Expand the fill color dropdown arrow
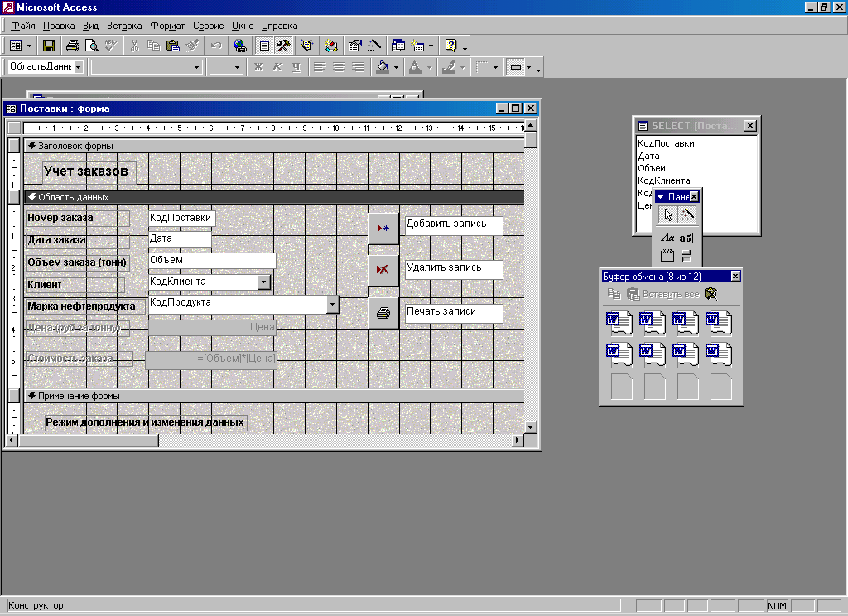This screenshot has height=616, width=848. 395,67
